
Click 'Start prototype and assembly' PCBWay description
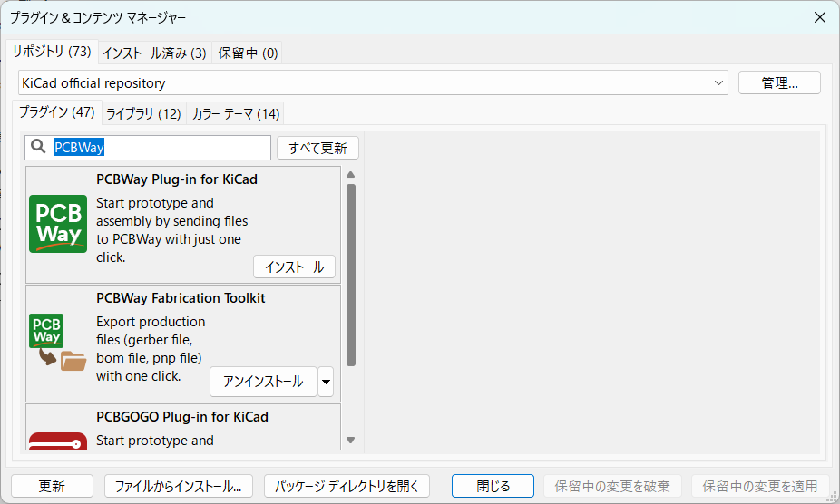(x=172, y=229)
